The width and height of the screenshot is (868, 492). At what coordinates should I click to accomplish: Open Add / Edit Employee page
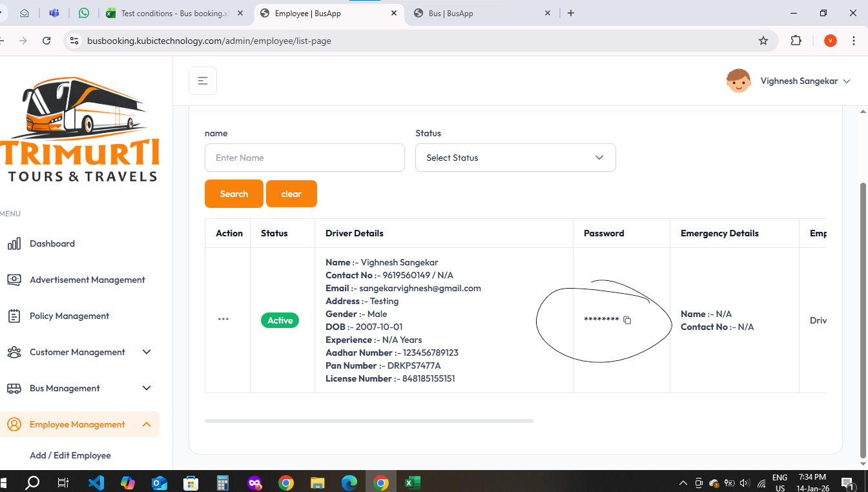(x=70, y=455)
